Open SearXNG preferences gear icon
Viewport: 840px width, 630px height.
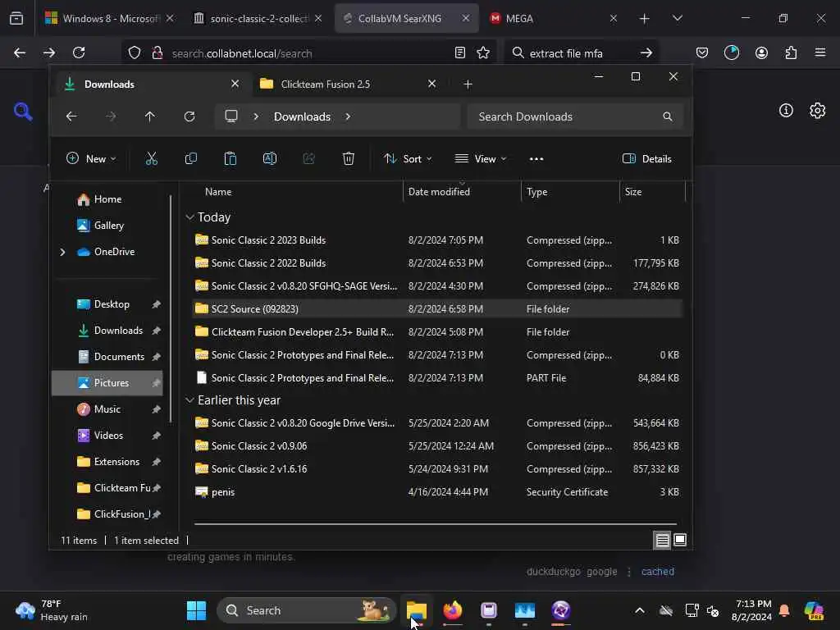point(818,111)
